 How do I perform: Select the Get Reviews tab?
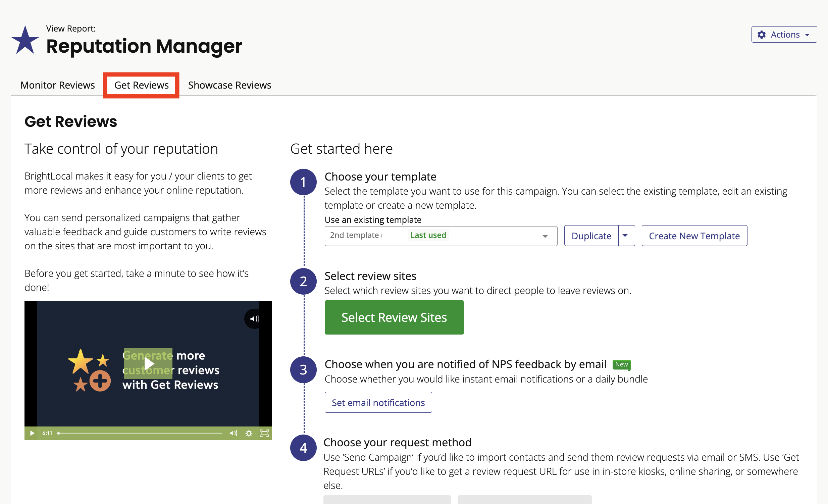point(141,85)
